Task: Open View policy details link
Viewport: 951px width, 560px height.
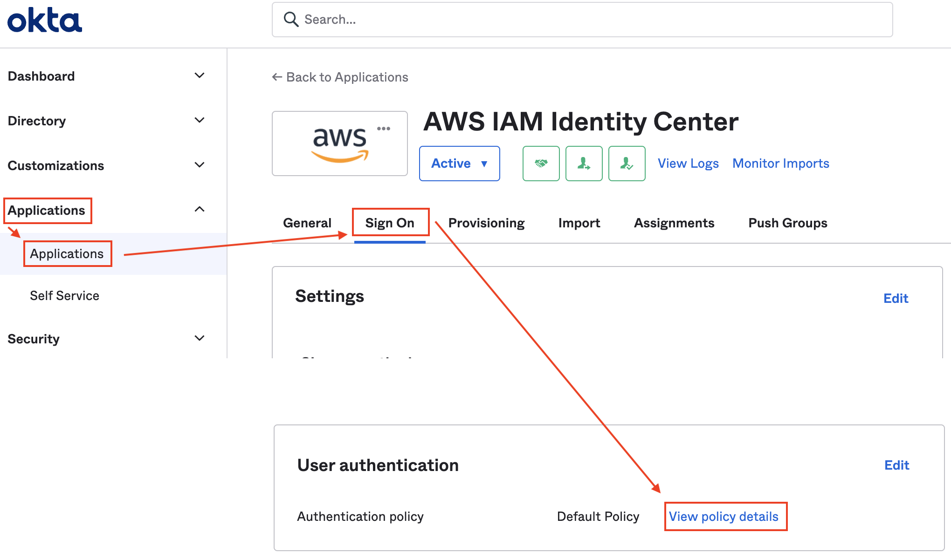Action: [x=724, y=516]
